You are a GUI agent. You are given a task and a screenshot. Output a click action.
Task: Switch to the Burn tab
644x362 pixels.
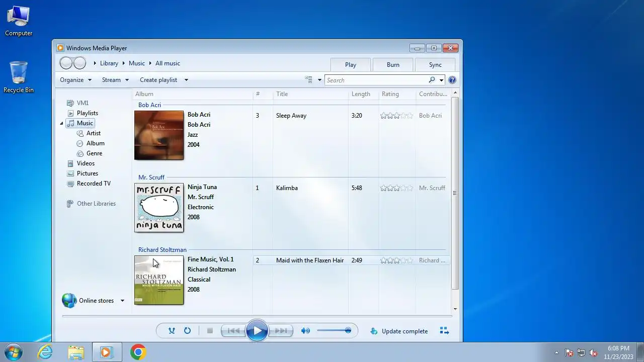tap(393, 64)
